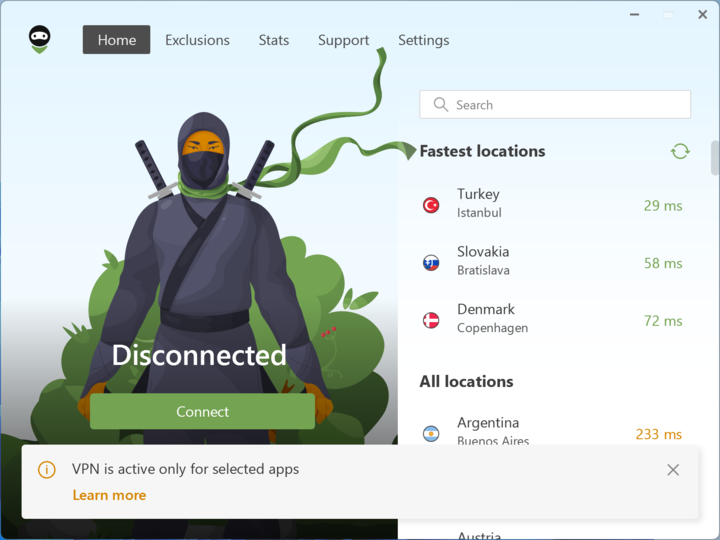The image size is (720, 540).
Task: Click the info icon in the notification
Action: 47,470
